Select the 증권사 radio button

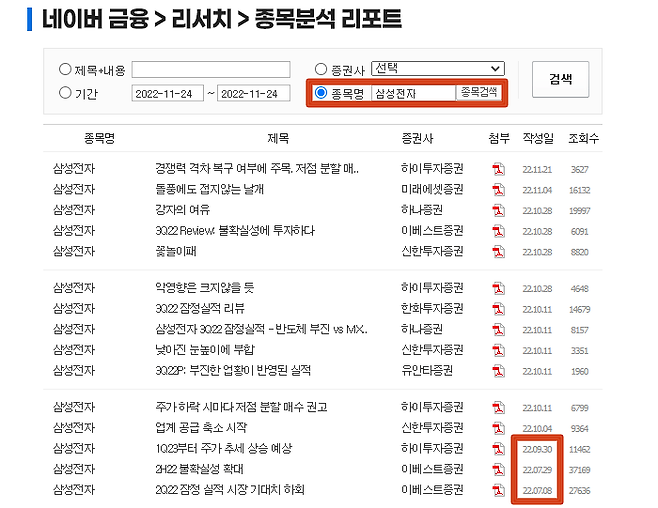(x=321, y=69)
